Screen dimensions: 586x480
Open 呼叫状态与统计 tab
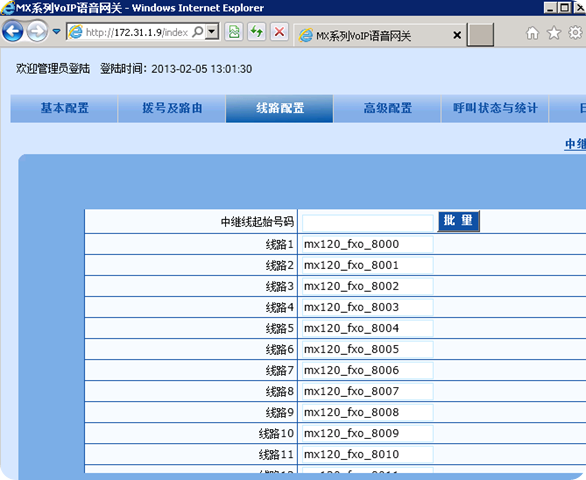495,108
